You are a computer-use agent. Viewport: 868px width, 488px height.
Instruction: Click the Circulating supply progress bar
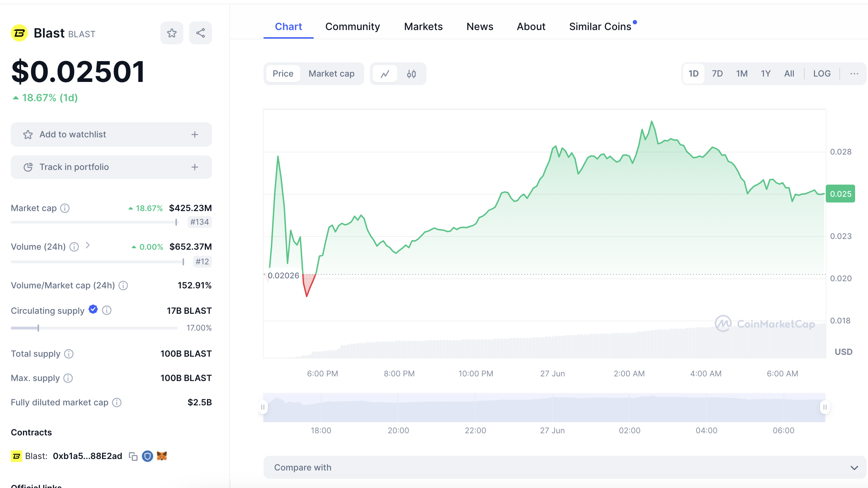click(x=95, y=328)
